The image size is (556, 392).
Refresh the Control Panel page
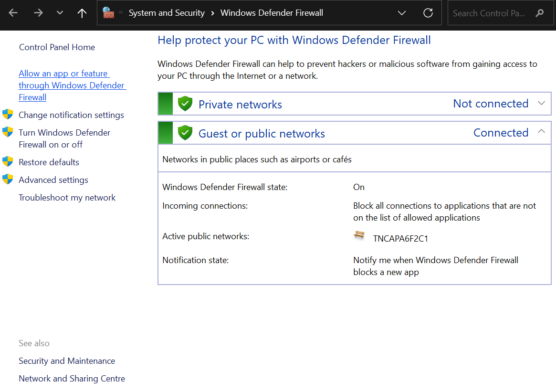428,13
